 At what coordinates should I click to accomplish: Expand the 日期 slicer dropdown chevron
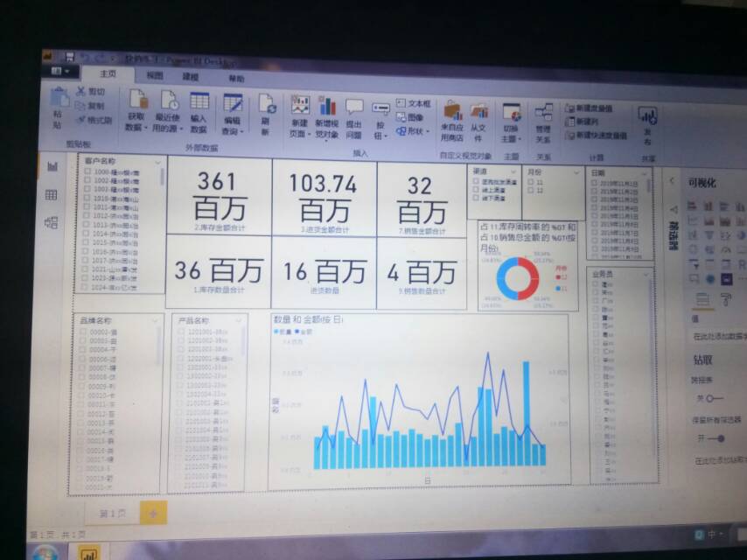click(x=645, y=173)
